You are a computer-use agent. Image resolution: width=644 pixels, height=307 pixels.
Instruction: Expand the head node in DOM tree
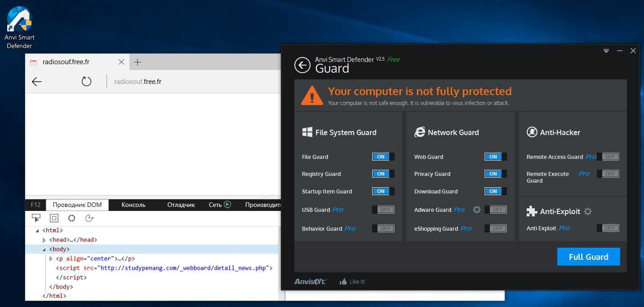(44, 240)
